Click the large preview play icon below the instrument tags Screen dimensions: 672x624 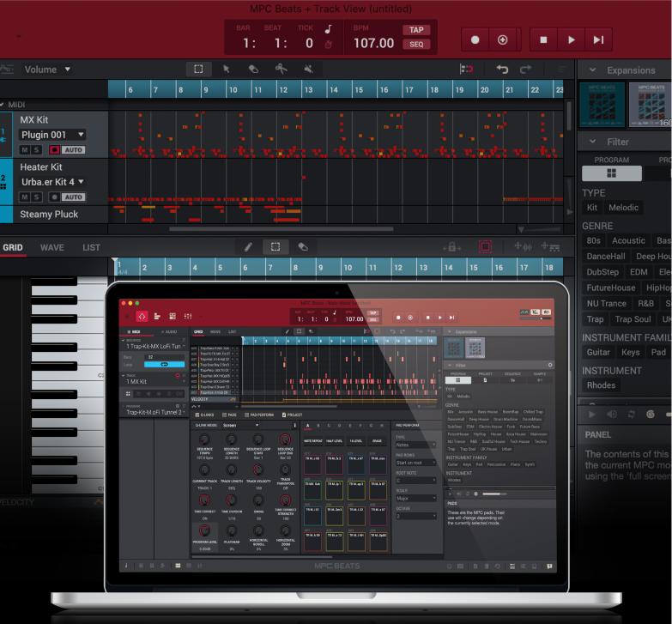click(x=592, y=414)
